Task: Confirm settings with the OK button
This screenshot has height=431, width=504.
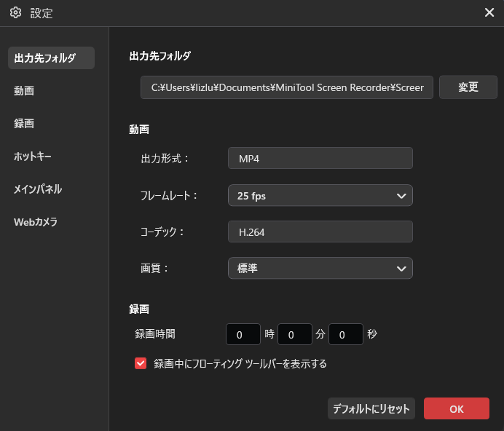Action: click(x=457, y=408)
